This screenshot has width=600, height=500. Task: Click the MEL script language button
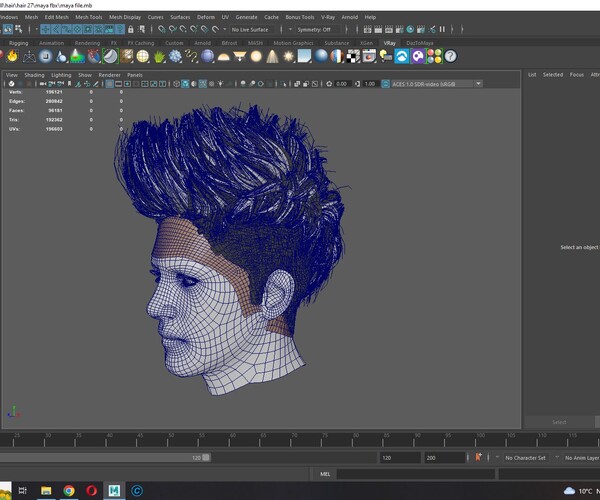point(325,474)
